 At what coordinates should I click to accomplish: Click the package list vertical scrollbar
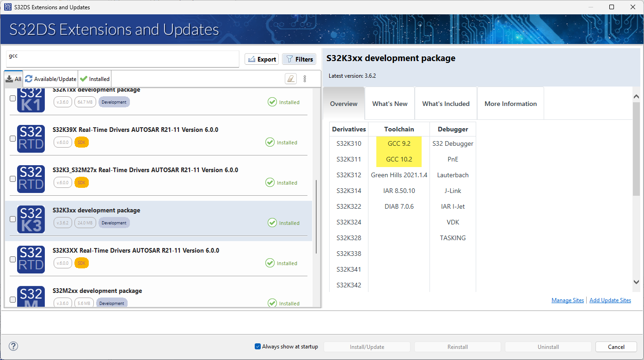click(316, 217)
